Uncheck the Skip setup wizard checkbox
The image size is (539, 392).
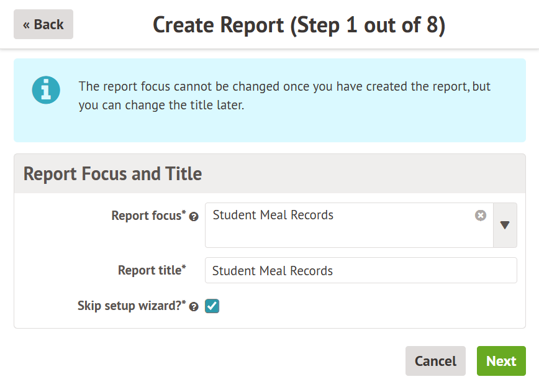[x=212, y=306]
